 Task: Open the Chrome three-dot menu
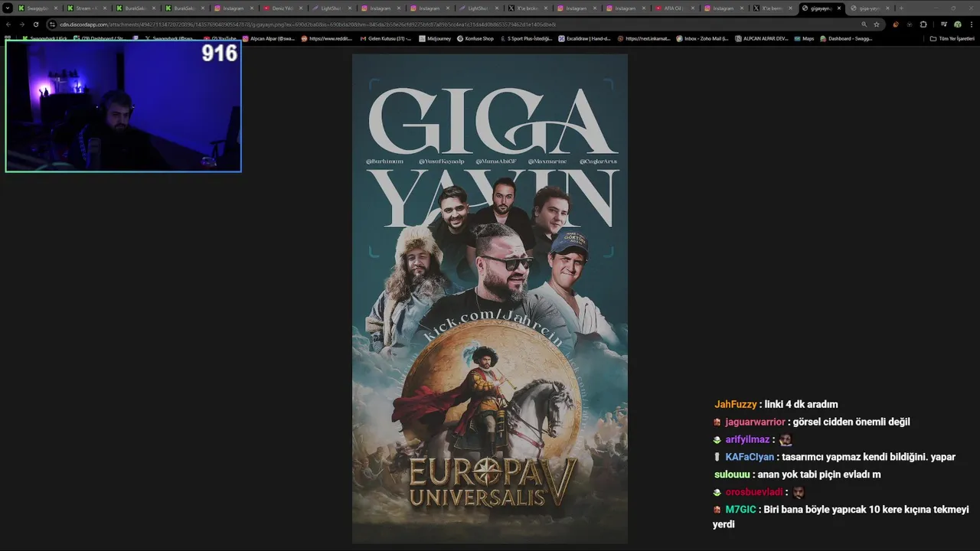[x=971, y=24]
